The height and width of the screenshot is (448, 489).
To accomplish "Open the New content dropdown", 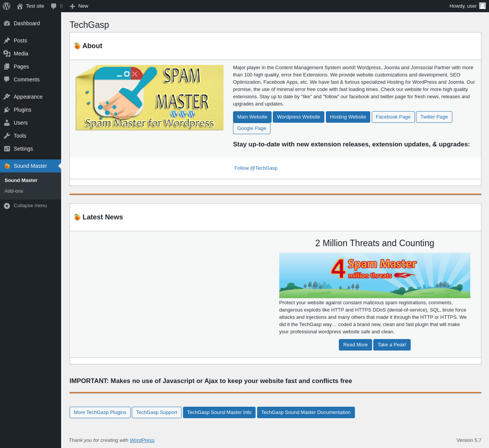I will click(79, 6).
